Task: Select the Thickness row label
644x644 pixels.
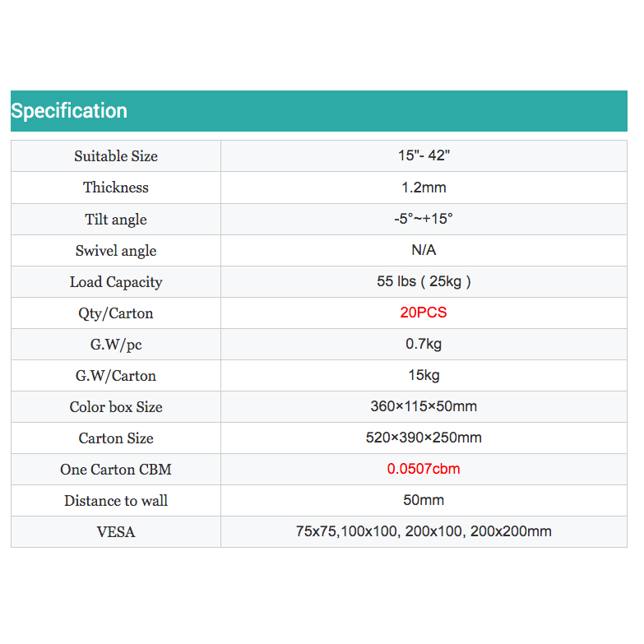Action: point(116,188)
